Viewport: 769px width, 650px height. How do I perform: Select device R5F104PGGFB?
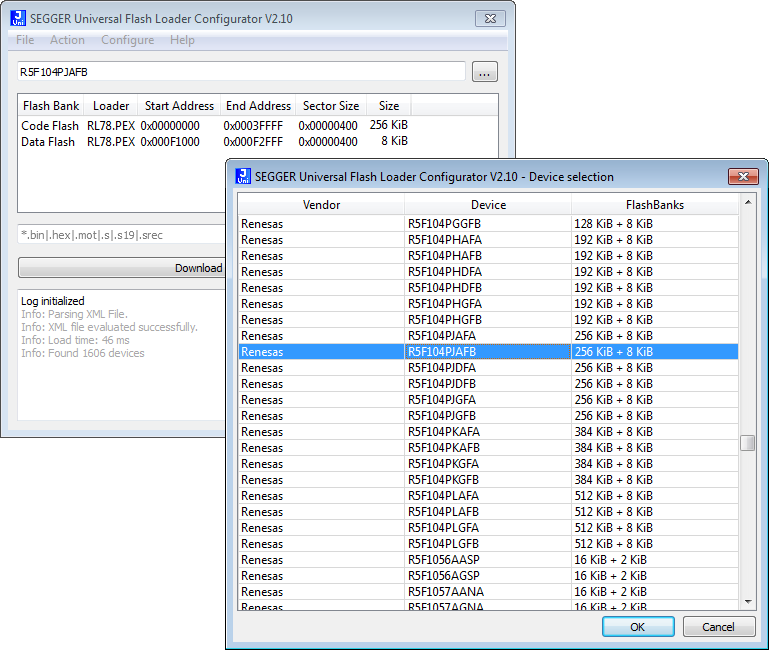click(488, 224)
